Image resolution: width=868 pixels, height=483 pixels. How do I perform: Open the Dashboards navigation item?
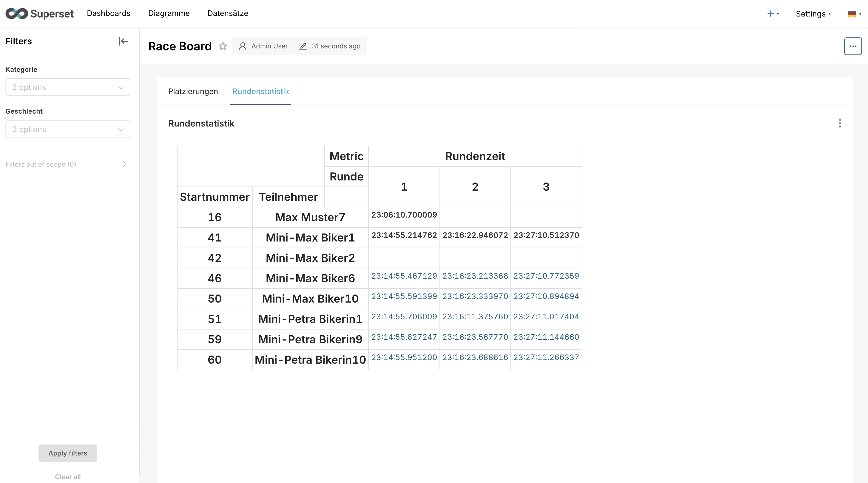point(109,13)
